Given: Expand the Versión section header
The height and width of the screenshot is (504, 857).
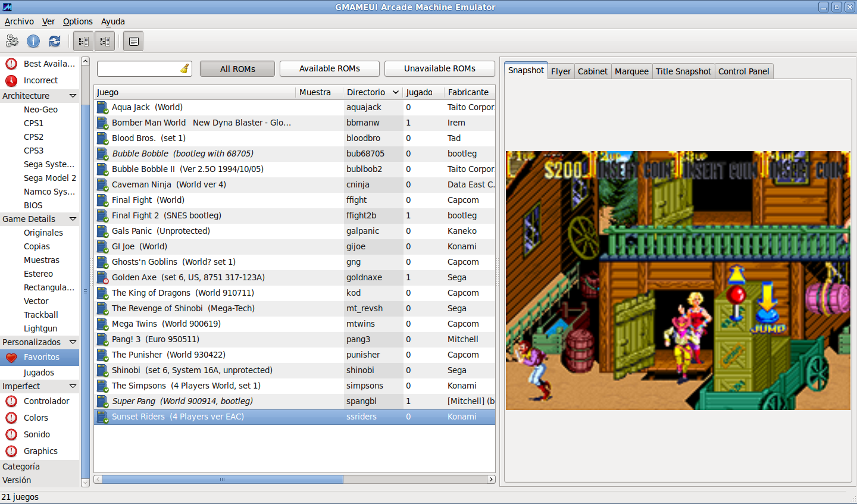Looking at the screenshot, I should [39, 480].
